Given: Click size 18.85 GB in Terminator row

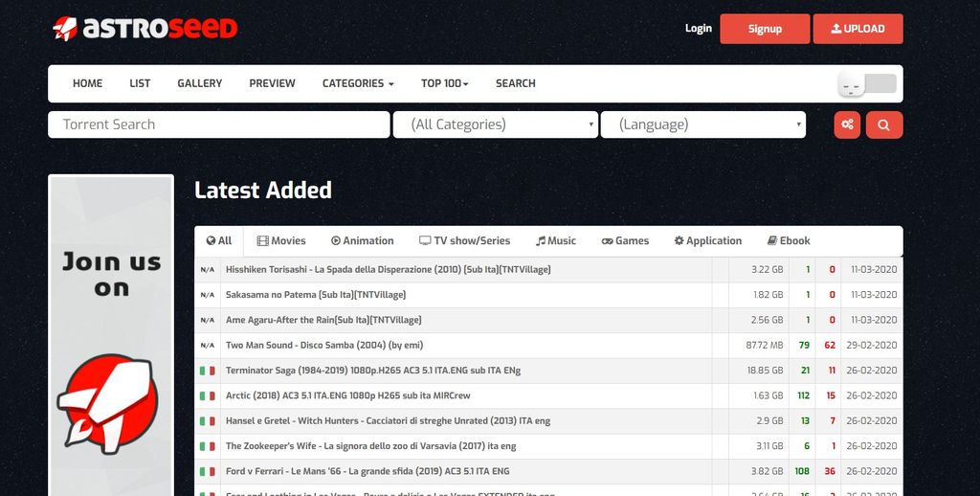Looking at the screenshot, I should 765,371.
